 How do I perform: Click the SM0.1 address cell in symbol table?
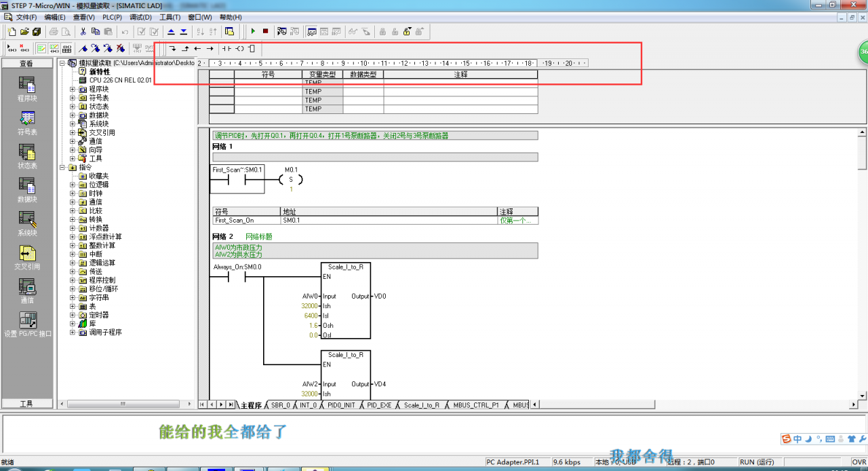coord(389,221)
